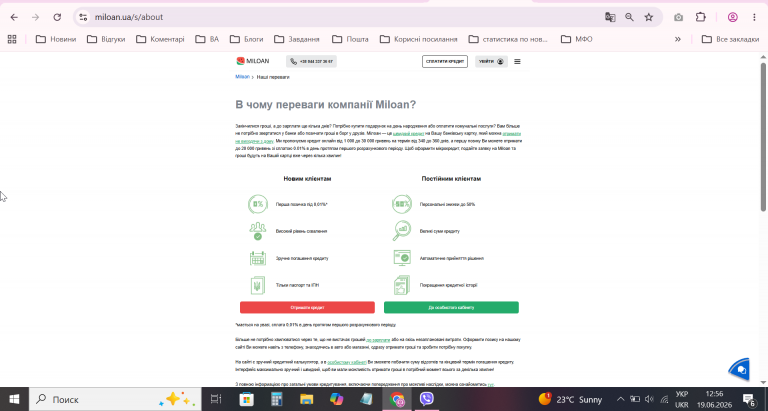Open the 'ВА' bookmark folder

tap(207, 39)
